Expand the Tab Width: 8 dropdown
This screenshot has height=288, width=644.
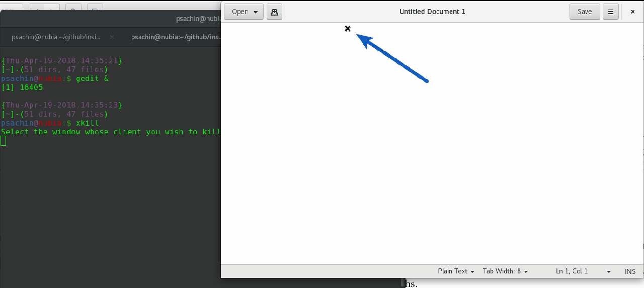coord(505,271)
